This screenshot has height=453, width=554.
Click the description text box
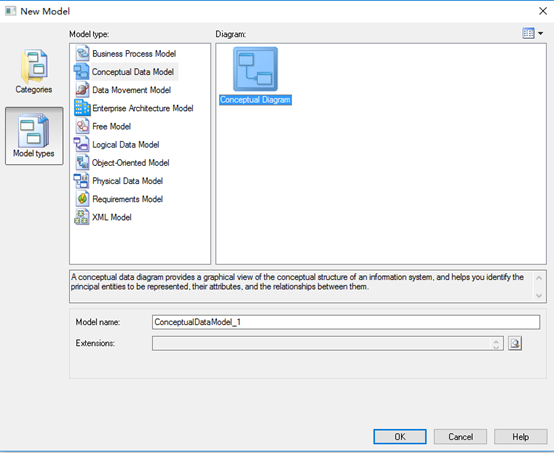pyautogui.click(x=307, y=287)
